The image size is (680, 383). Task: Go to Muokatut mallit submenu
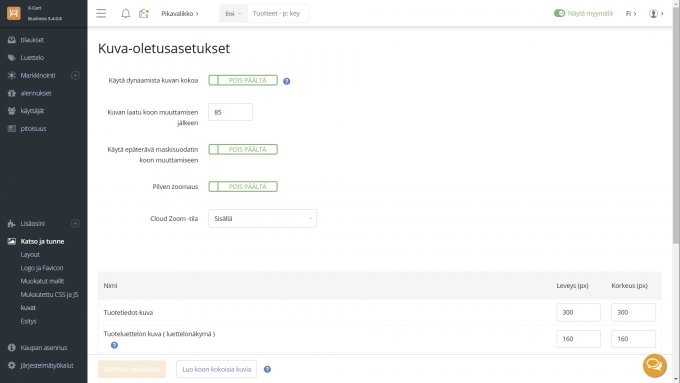pos(42,281)
